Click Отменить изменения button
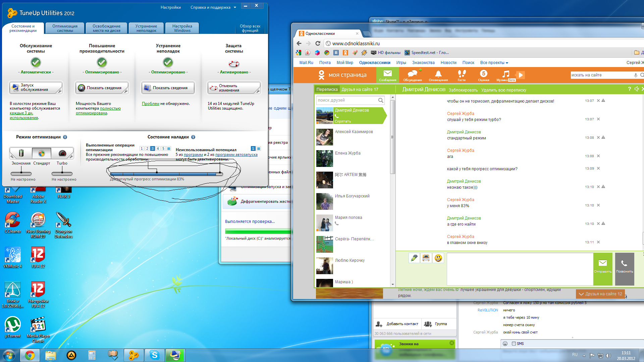 (234, 88)
